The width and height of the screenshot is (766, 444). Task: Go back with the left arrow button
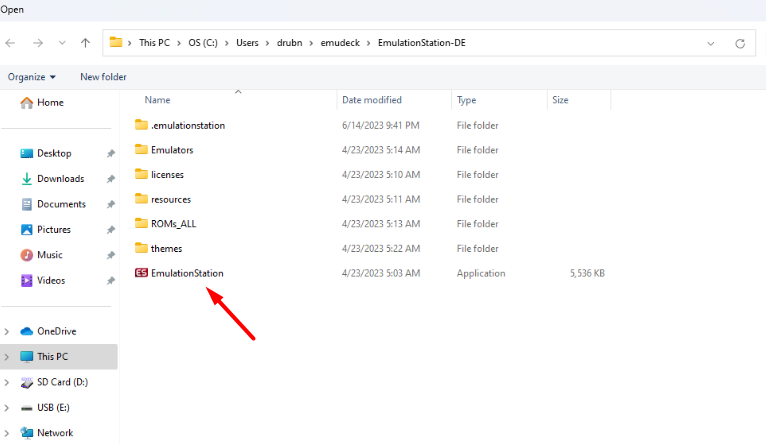coord(10,43)
